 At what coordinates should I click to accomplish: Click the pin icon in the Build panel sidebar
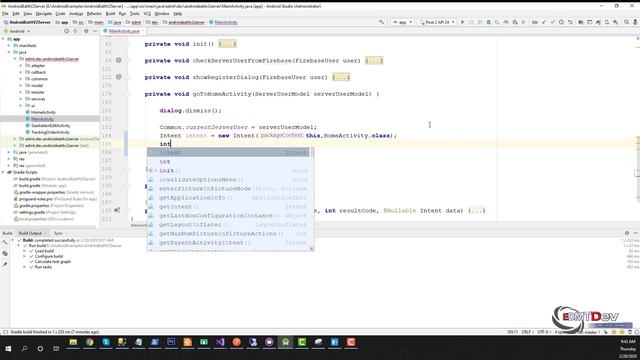(x=5, y=264)
